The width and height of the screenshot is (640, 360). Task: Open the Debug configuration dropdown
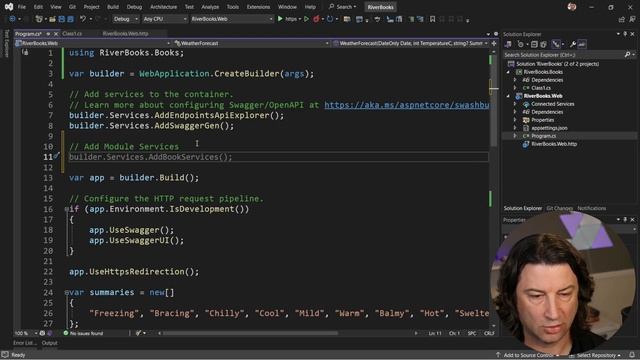coord(125,19)
